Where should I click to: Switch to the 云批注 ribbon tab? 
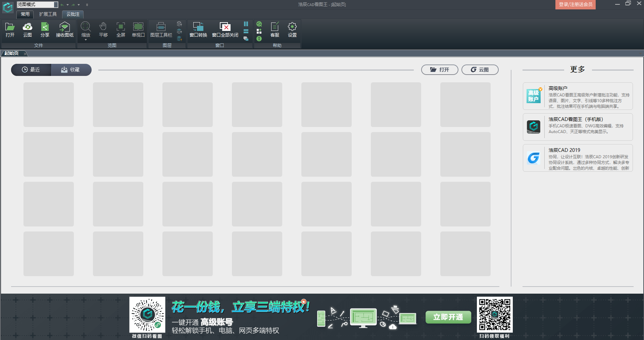[x=73, y=14]
